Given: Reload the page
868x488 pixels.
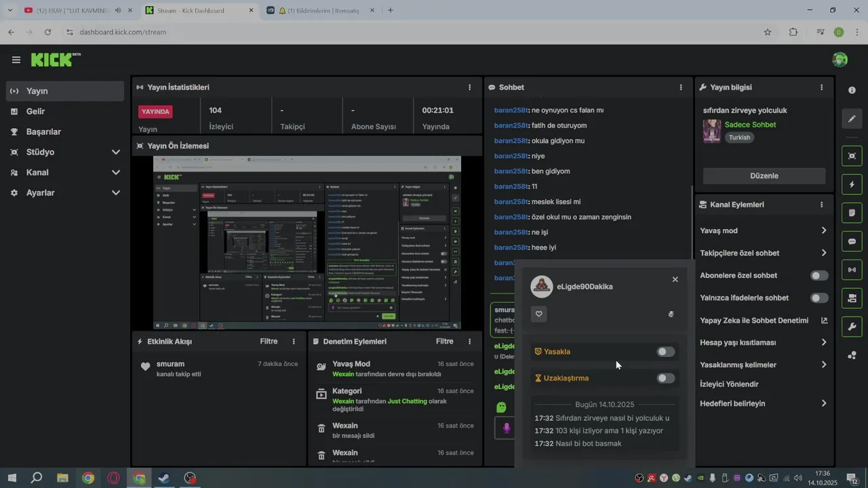Looking at the screenshot, I should [47, 32].
